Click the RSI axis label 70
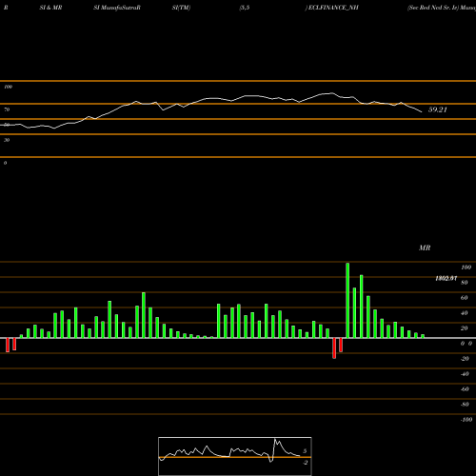 pyautogui.click(x=7, y=109)
